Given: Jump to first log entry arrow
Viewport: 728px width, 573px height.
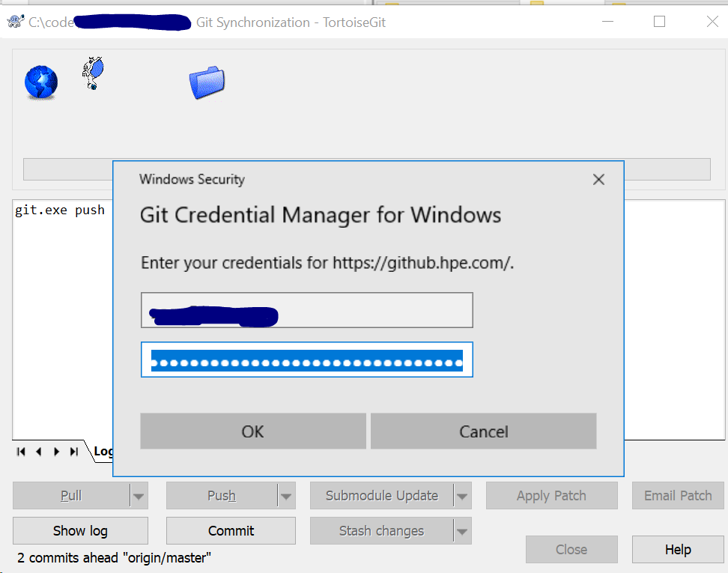Looking at the screenshot, I should (20, 451).
